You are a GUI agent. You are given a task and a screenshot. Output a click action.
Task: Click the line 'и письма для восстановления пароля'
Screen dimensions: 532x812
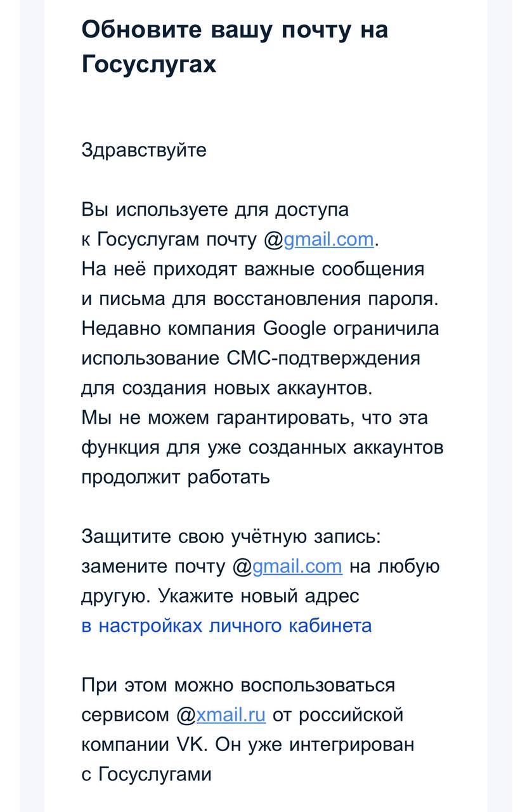(x=259, y=299)
